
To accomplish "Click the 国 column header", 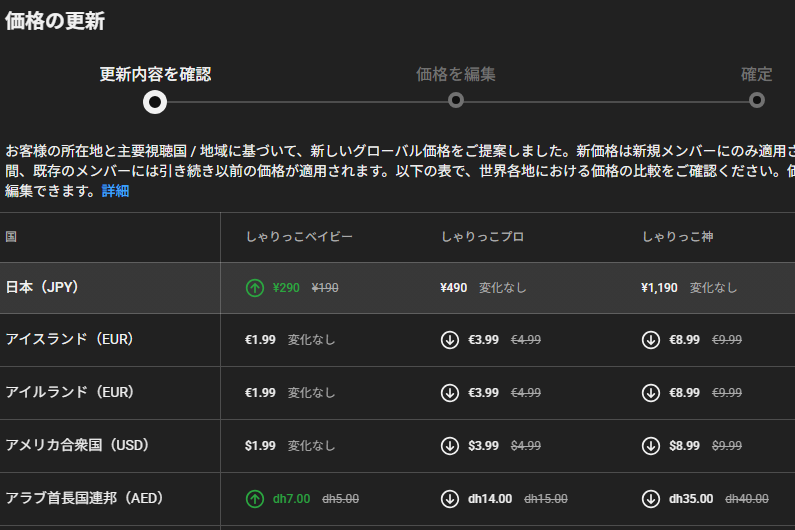I will pyautogui.click(x=11, y=237).
